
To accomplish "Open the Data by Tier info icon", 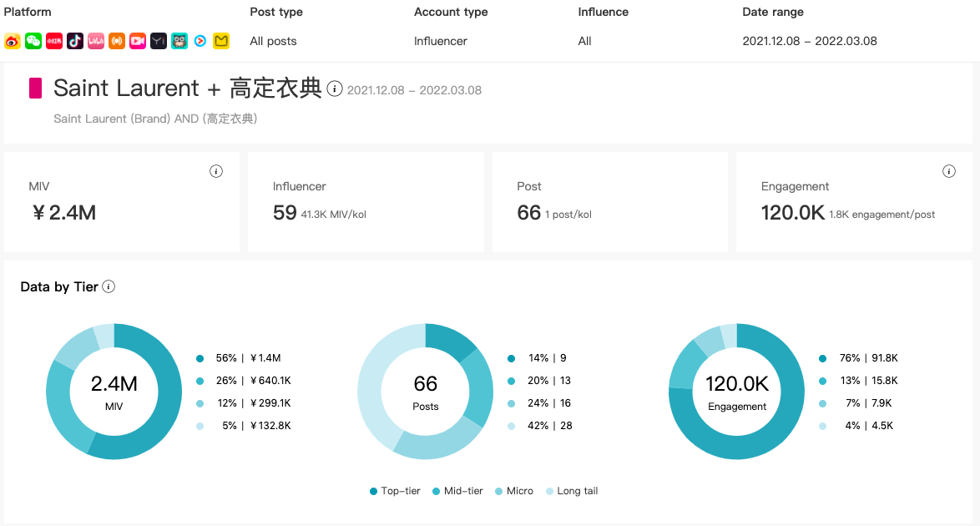I will [x=109, y=286].
